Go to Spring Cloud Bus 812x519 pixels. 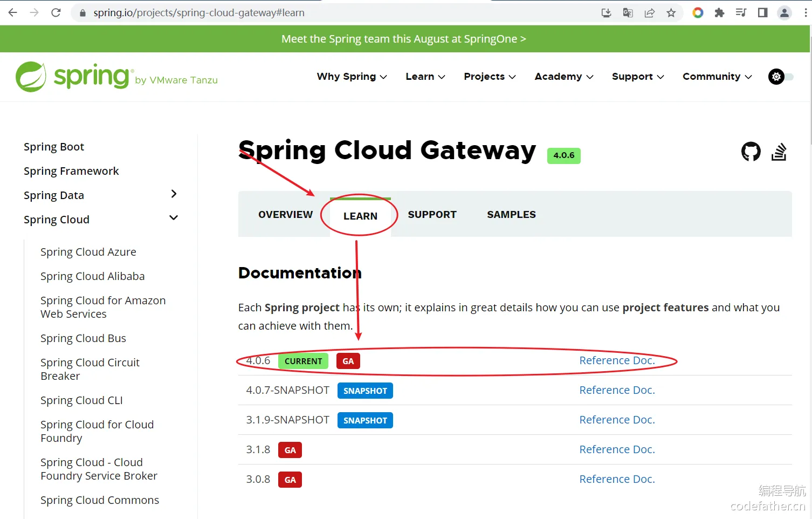[x=83, y=338]
